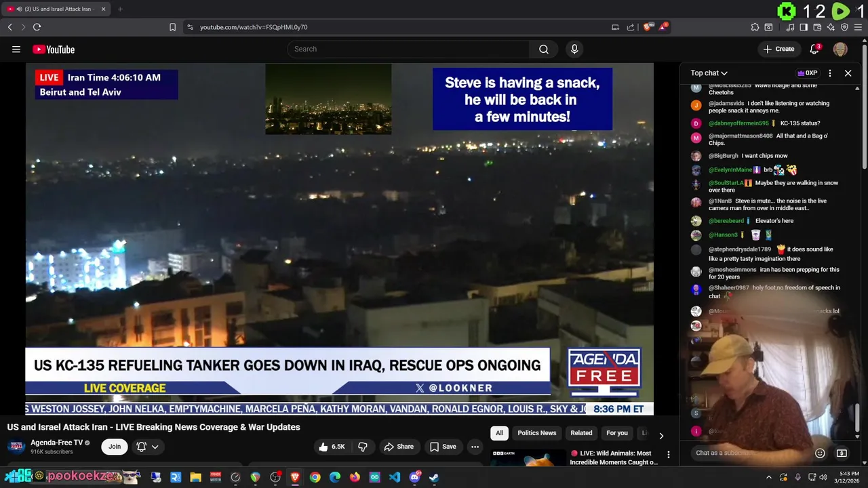Select the Politics News chip

pos(536,433)
